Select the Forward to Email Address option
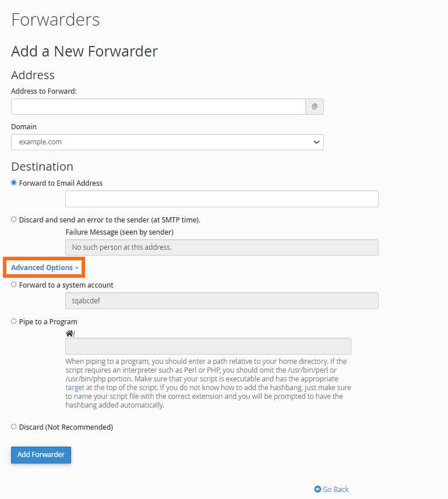This screenshot has height=499, width=448. 13,182
